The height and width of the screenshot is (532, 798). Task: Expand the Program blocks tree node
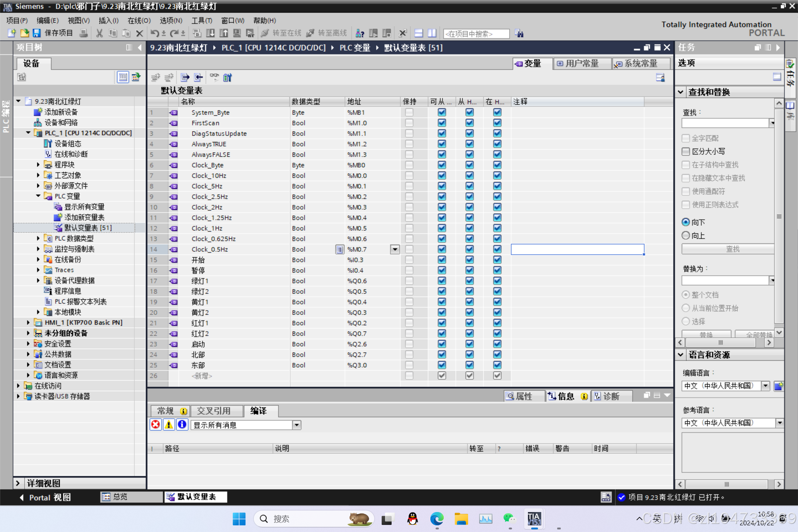pos(38,165)
